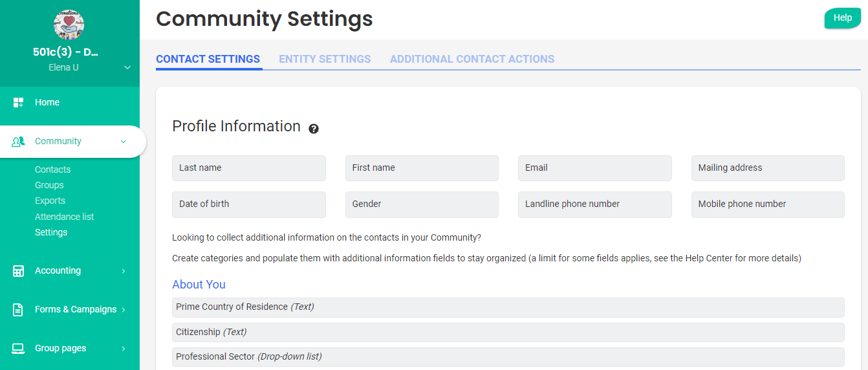This screenshot has width=868, height=370.
Task: Expand the Forms & Campaigns arrow
Action: 124,310
